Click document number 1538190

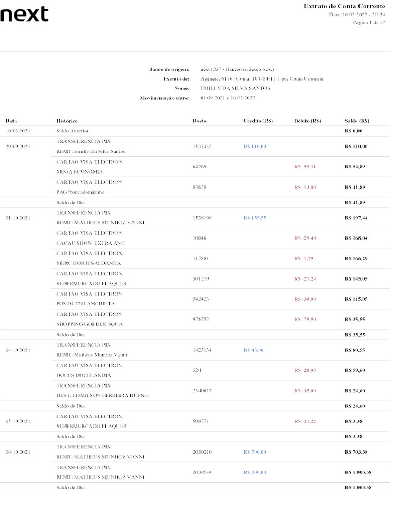[202, 218]
